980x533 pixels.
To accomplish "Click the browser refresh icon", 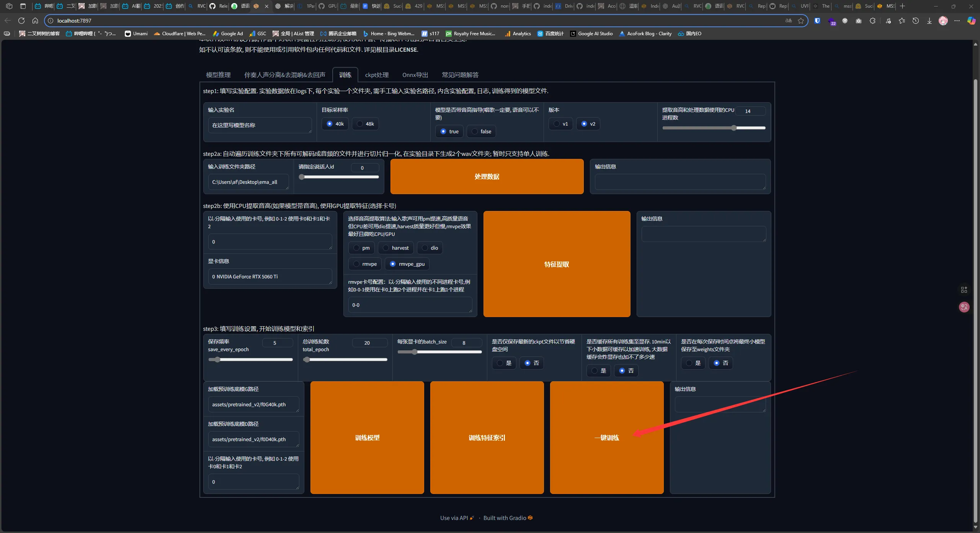I will pyautogui.click(x=21, y=21).
